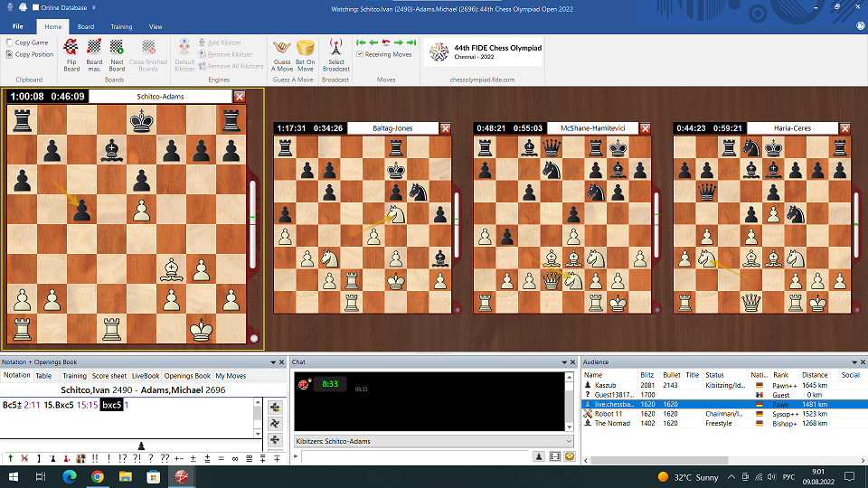868x488 pixels.
Task: Click the ∞ unclear position symbol
Action: click(x=235, y=458)
